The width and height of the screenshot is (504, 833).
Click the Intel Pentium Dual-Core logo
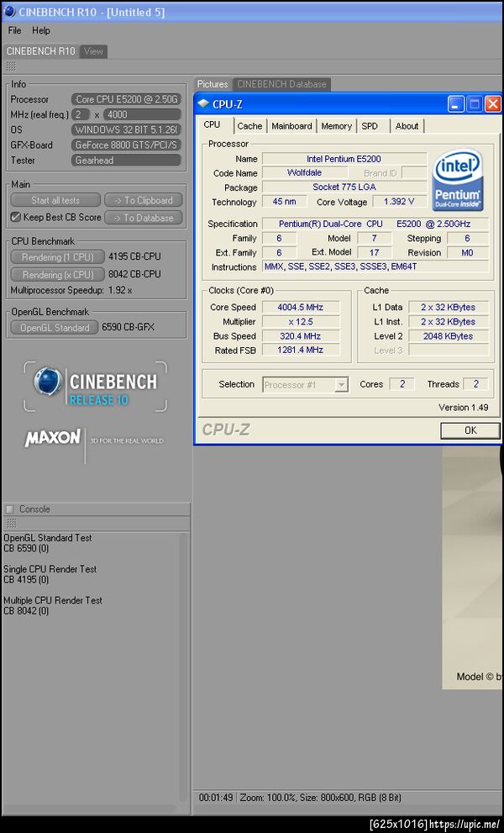[457, 179]
